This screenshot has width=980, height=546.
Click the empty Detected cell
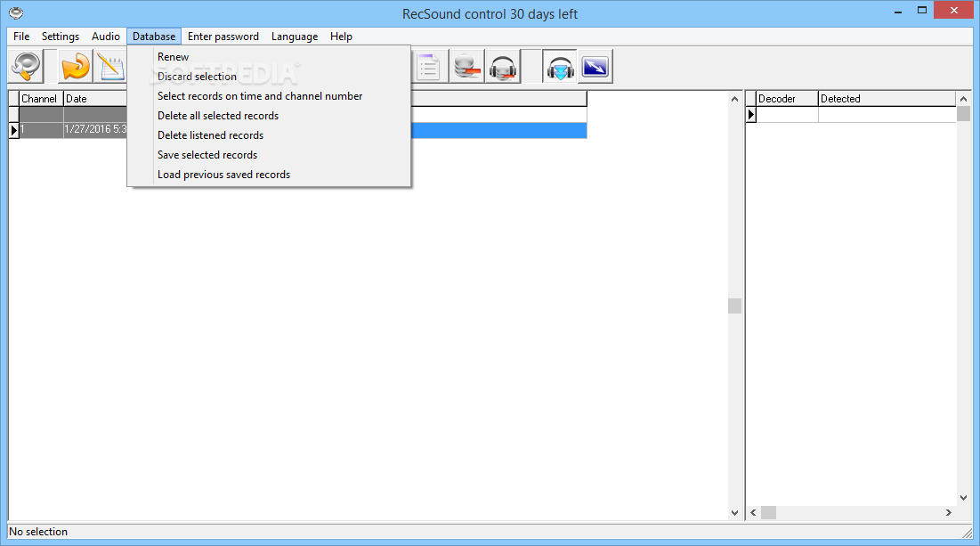tap(887, 114)
